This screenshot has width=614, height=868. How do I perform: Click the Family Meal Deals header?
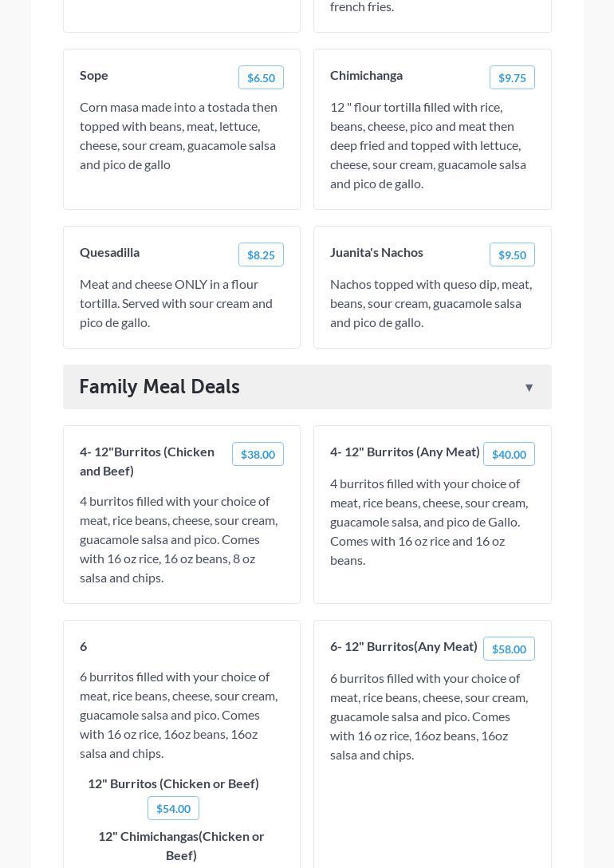coord(159,387)
